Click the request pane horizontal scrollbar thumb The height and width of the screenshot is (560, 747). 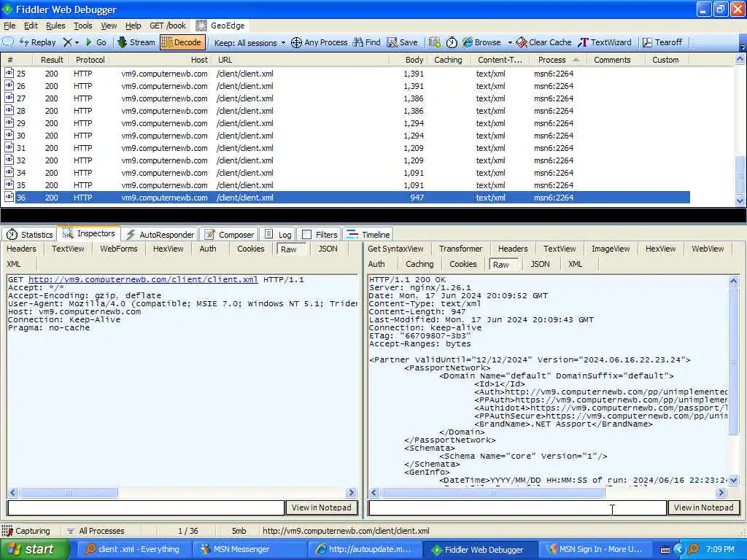tap(68, 492)
